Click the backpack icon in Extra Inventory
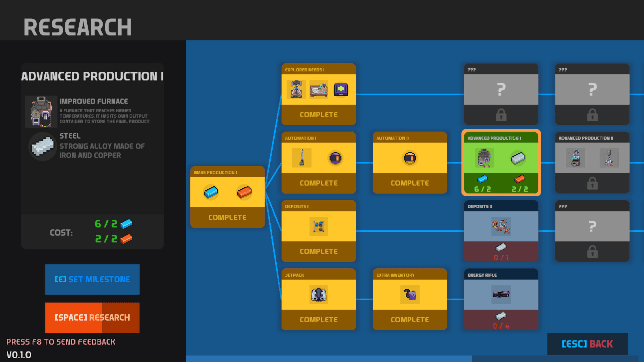This screenshot has width=644, height=362. [x=410, y=295]
